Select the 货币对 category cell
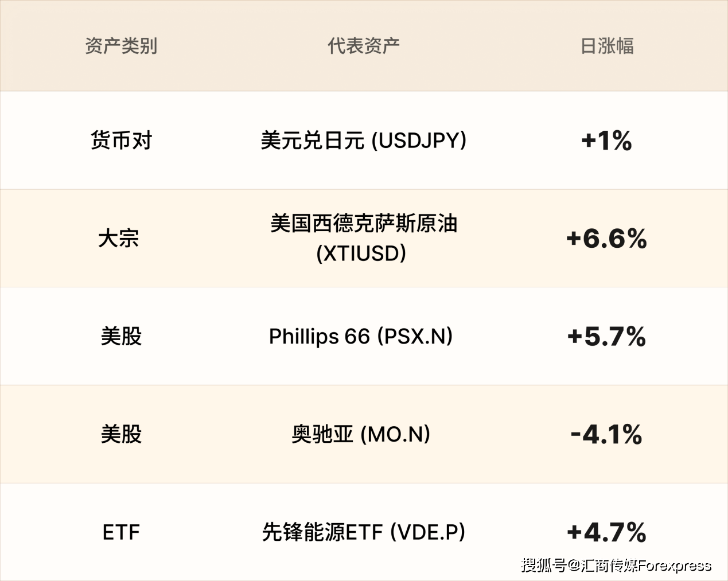The width and height of the screenshot is (728, 581). (x=121, y=140)
